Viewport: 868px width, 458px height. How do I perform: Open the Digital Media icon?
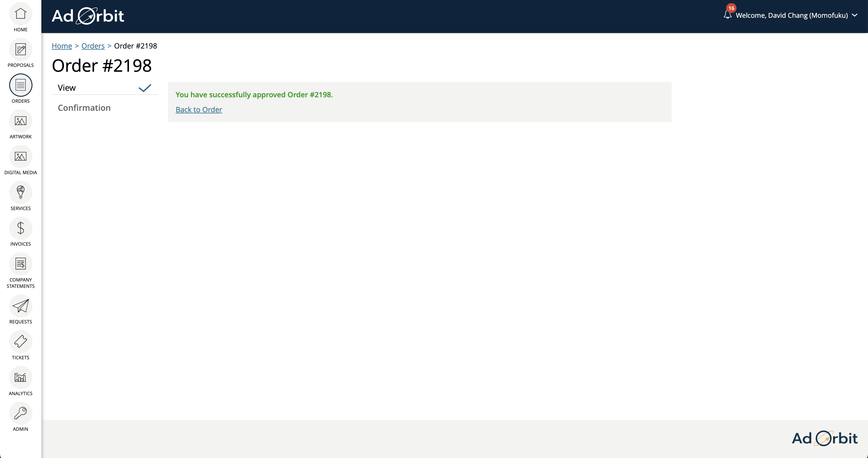(x=21, y=157)
